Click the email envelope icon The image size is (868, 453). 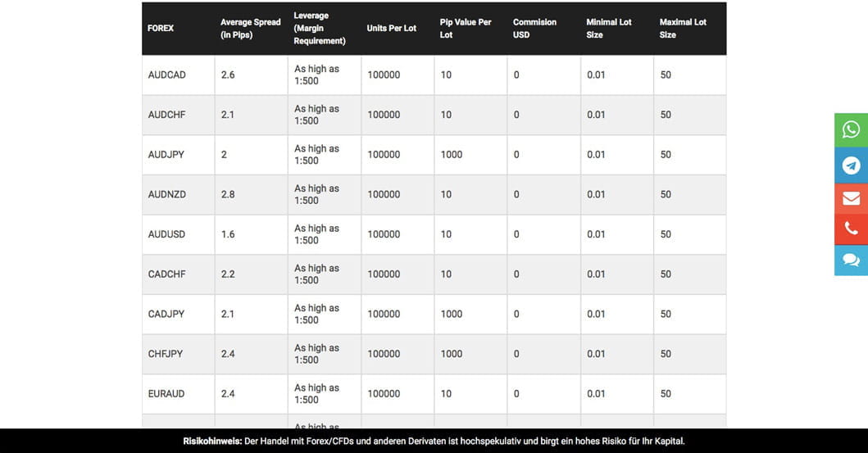[852, 198]
